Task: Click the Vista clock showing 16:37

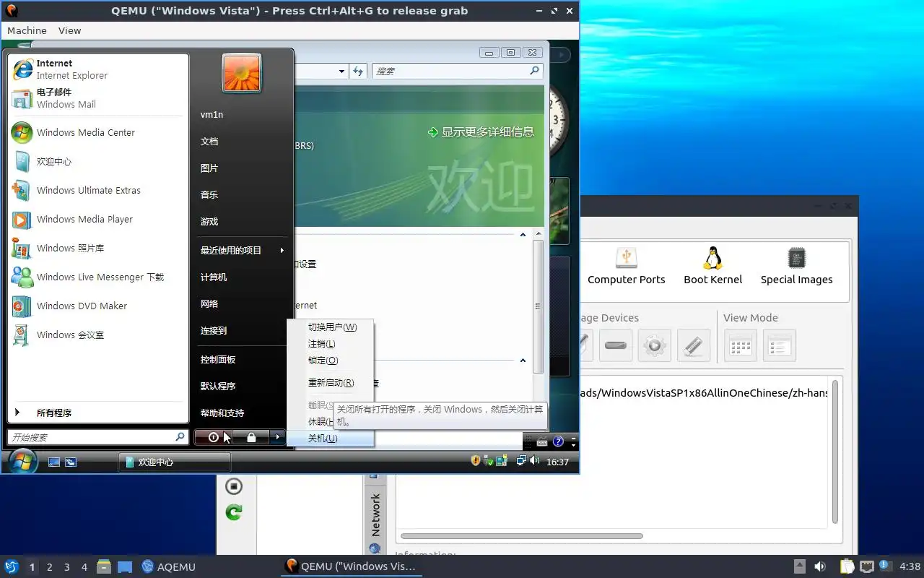Action: pos(557,462)
